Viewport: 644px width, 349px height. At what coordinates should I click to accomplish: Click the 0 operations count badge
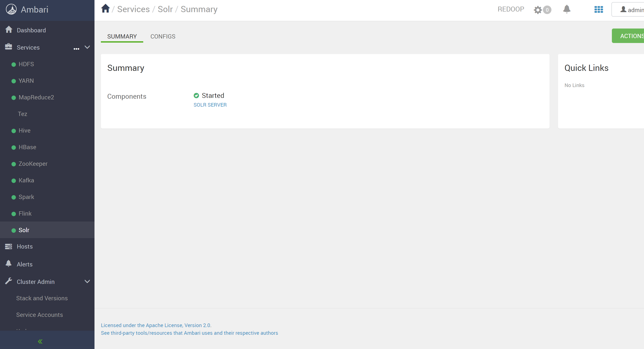pos(547,10)
